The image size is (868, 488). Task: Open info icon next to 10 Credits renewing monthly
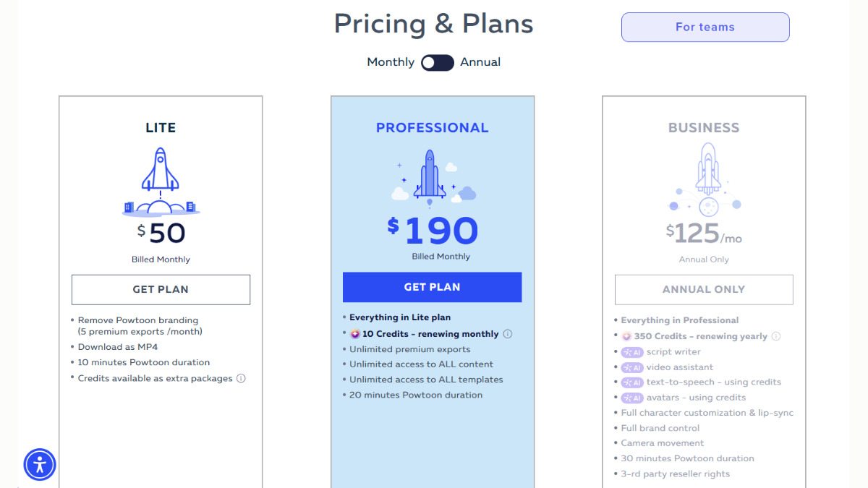(508, 334)
